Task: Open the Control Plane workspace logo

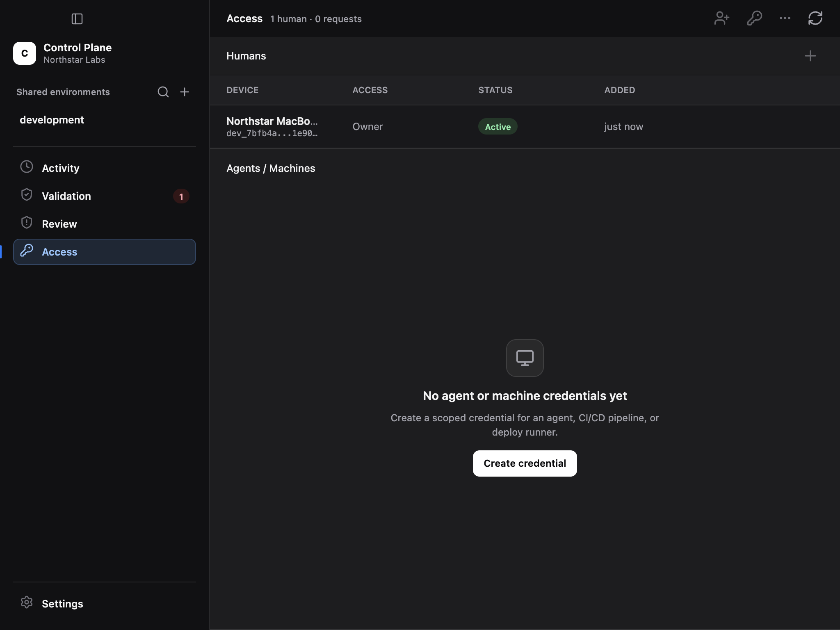Action: click(x=25, y=53)
